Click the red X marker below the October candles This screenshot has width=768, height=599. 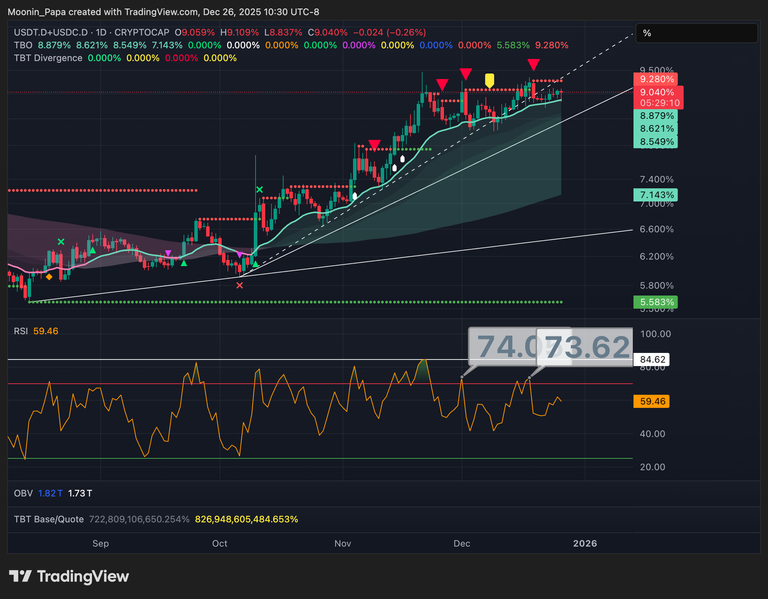point(239,285)
